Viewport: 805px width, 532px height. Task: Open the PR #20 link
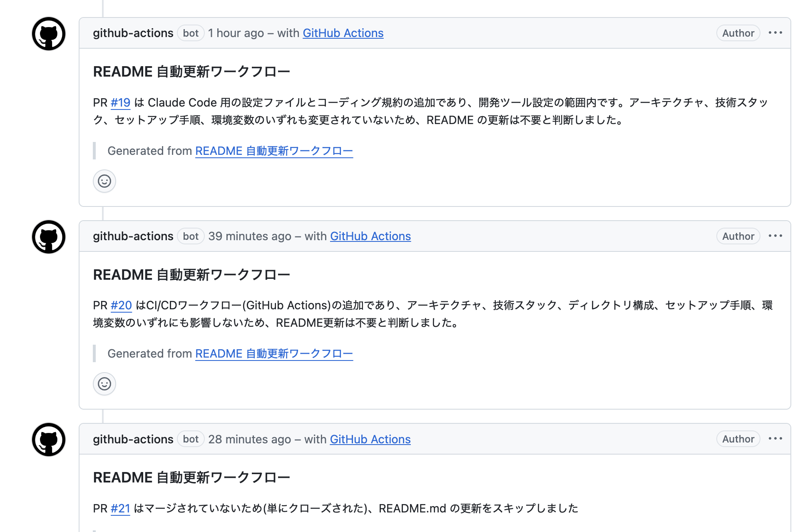[x=121, y=305]
